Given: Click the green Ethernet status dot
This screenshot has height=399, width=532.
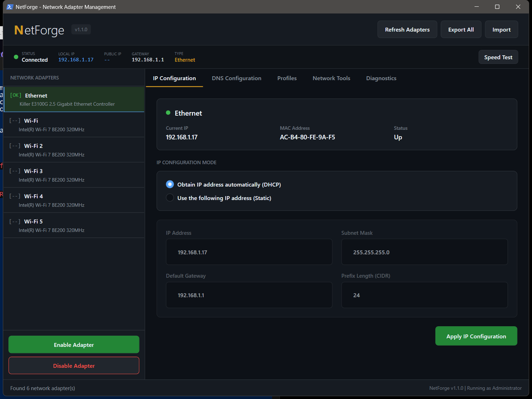Looking at the screenshot, I should click(168, 112).
